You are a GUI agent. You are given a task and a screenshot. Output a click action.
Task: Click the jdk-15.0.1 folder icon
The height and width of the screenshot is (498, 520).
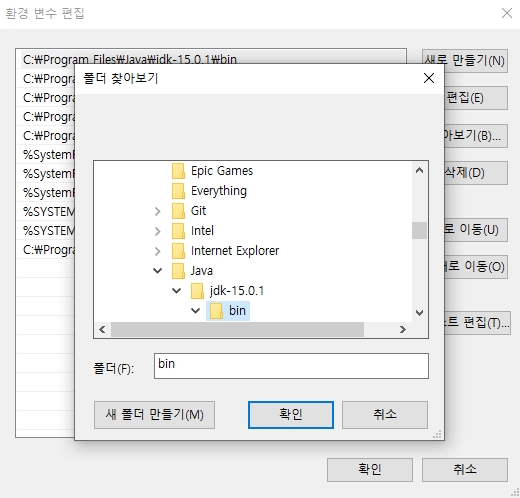[x=197, y=291]
